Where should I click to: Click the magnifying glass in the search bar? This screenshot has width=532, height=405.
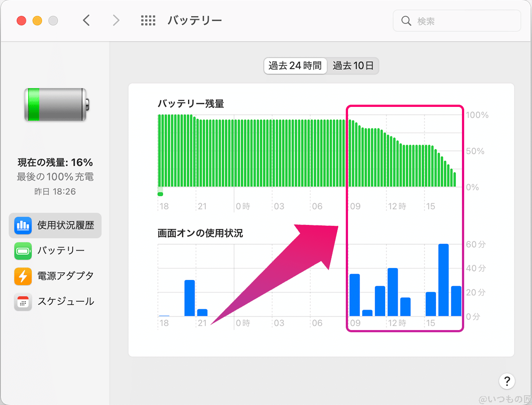[406, 20]
